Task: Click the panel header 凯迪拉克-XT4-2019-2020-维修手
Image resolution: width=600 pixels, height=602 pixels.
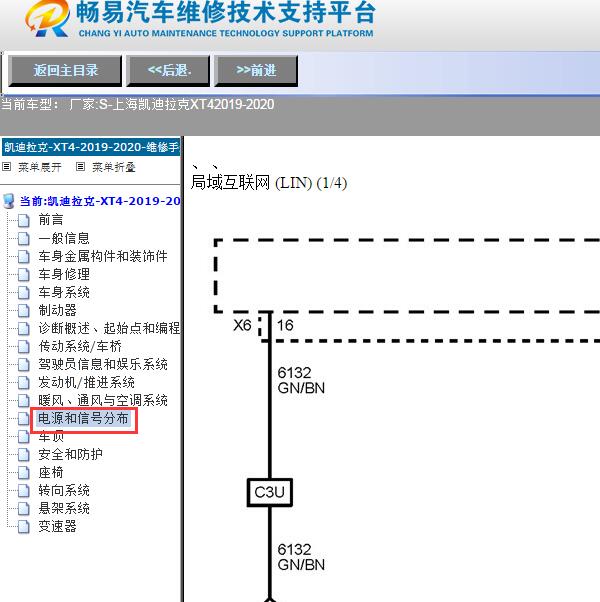Action: click(91, 147)
